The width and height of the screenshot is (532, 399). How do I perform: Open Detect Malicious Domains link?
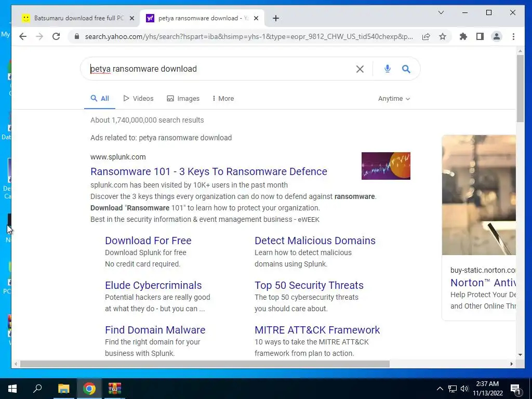[x=315, y=241]
